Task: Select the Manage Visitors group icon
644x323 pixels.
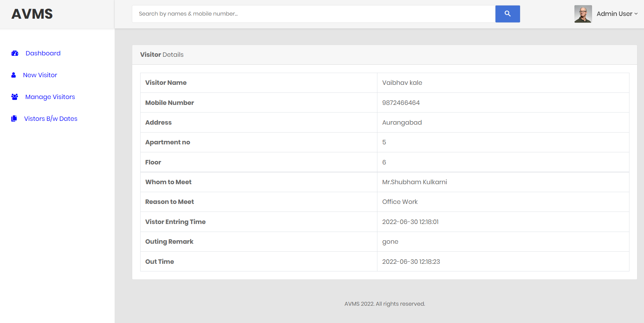Action: [14, 97]
